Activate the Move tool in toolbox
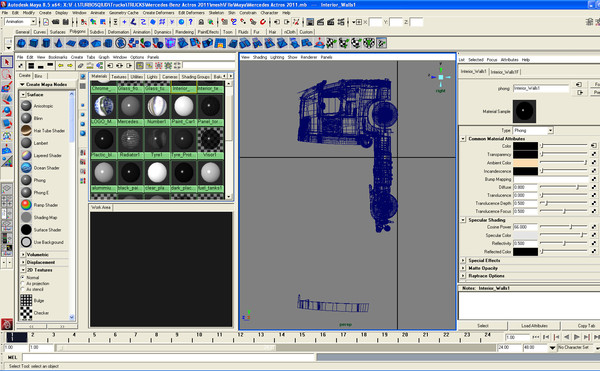Image resolution: width=600 pixels, height=371 pixels. (7, 99)
